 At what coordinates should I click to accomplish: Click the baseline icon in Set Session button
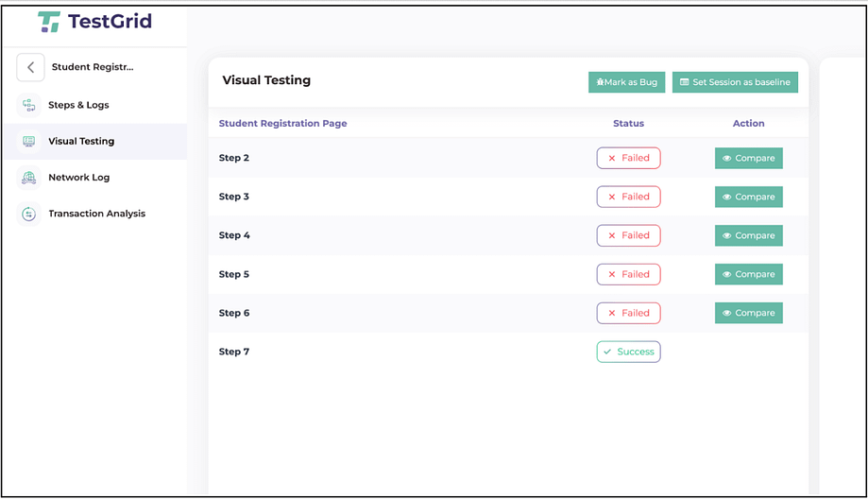[684, 82]
